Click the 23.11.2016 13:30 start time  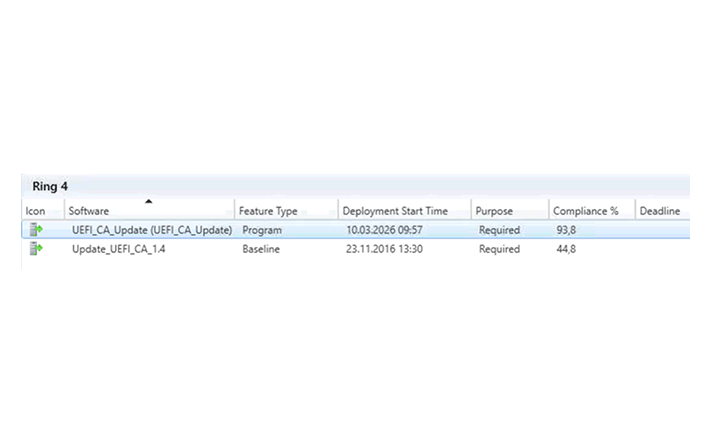click(x=384, y=249)
